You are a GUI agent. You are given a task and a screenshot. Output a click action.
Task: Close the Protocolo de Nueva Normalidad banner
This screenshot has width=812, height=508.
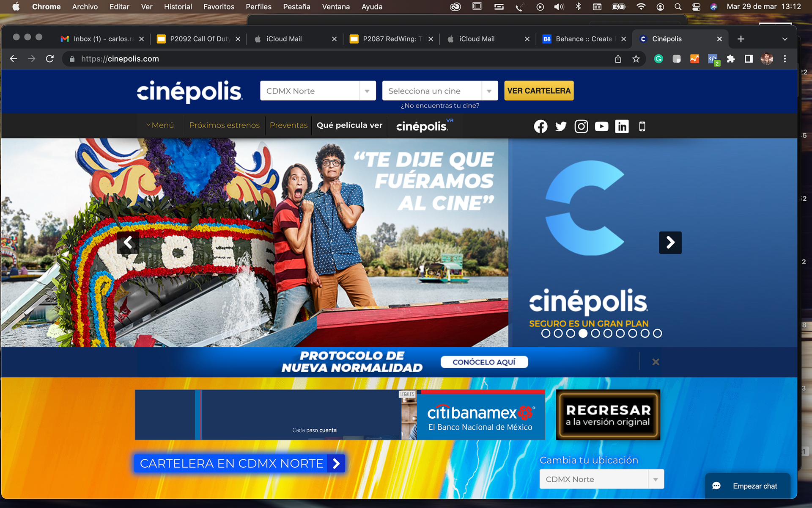pyautogui.click(x=656, y=362)
